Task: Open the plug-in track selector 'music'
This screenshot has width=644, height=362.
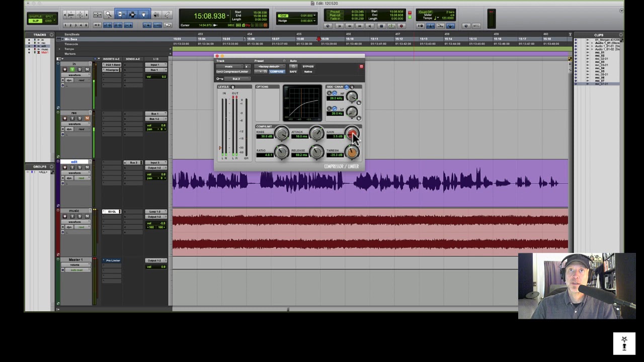Action: tap(229, 66)
